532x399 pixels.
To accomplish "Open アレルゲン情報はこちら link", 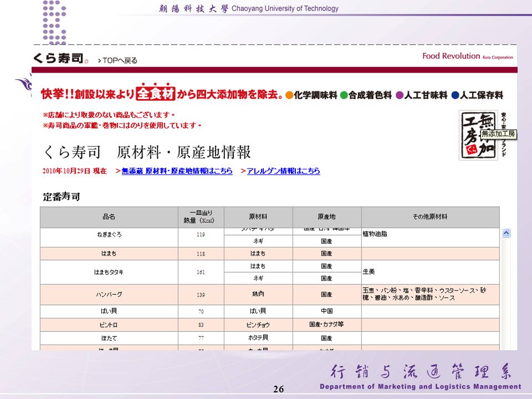I will pyautogui.click(x=283, y=171).
